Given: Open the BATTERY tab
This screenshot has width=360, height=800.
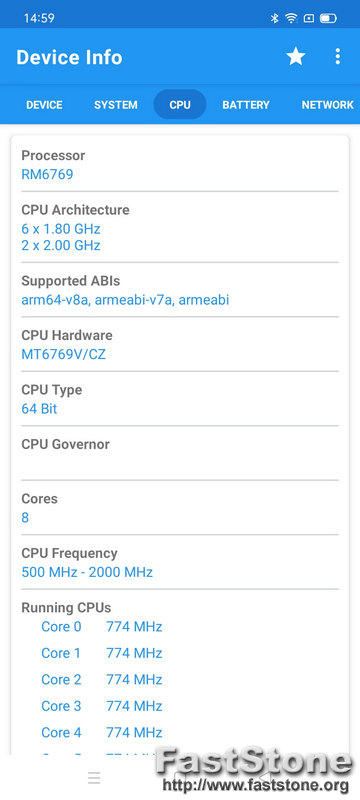Looking at the screenshot, I should (x=246, y=105).
